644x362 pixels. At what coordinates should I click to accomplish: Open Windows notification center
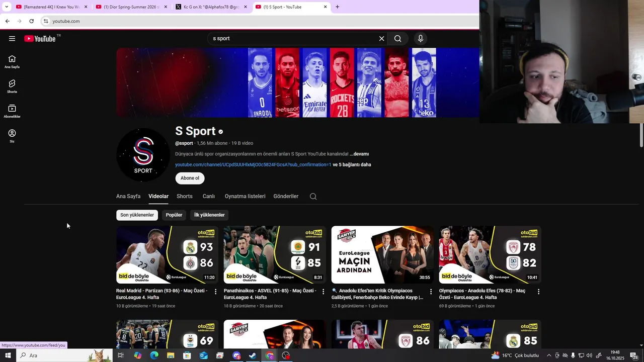coord(634,355)
